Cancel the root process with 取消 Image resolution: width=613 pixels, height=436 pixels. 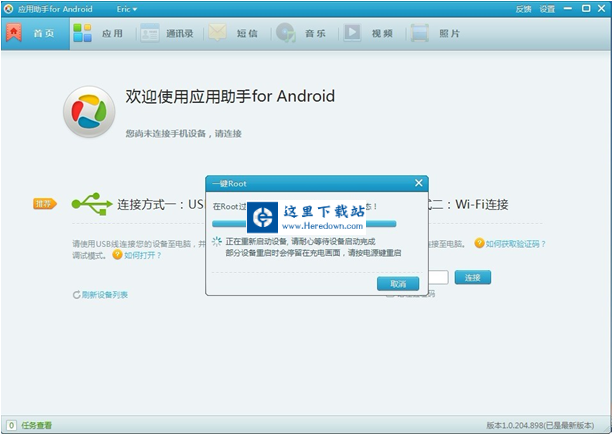(x=398, y=284)
